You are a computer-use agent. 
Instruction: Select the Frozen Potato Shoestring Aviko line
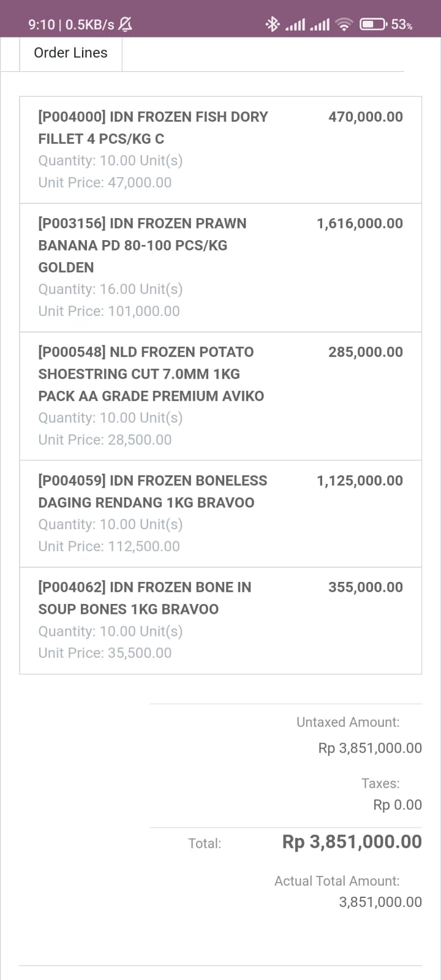point(151,374)
